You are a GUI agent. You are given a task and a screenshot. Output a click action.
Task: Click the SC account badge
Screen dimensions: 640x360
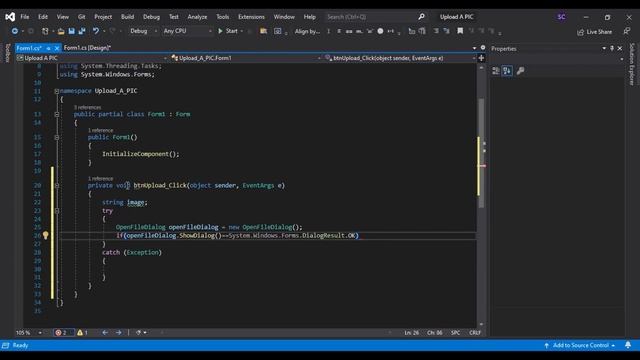coord(561,17)
